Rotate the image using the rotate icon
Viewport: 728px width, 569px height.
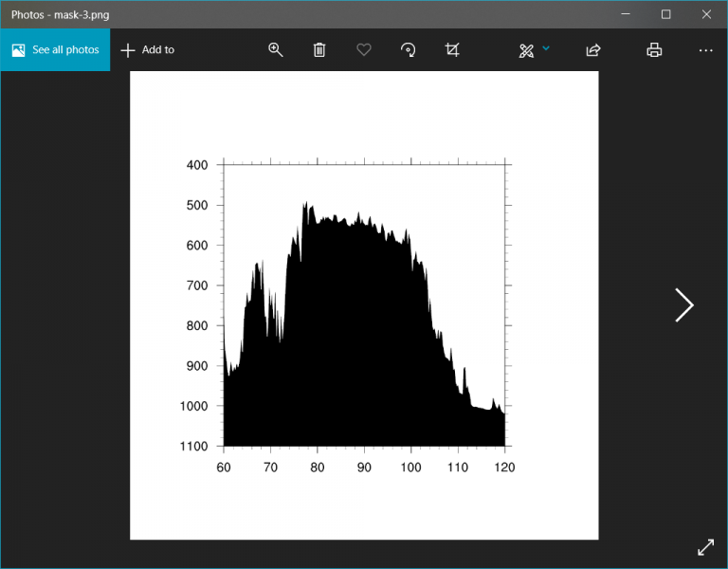[408, 50]
